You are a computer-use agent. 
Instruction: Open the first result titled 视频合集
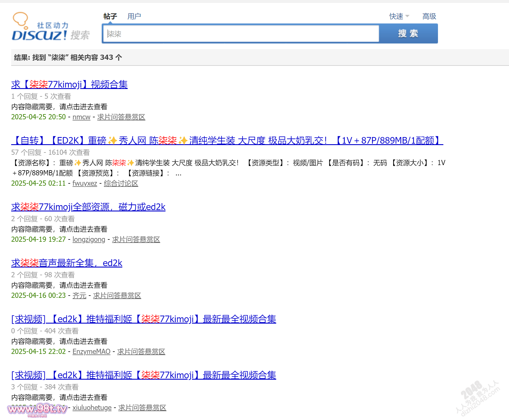click(x=69, y=84)
